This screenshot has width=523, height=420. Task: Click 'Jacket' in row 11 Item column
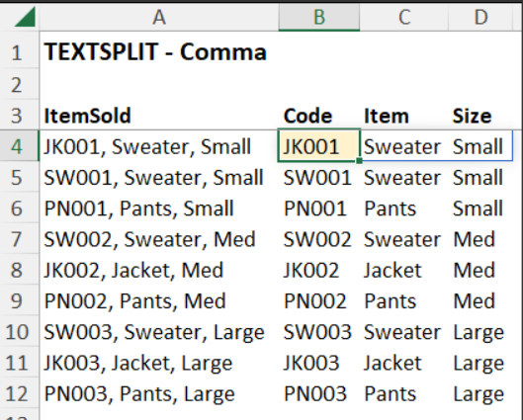404,363
